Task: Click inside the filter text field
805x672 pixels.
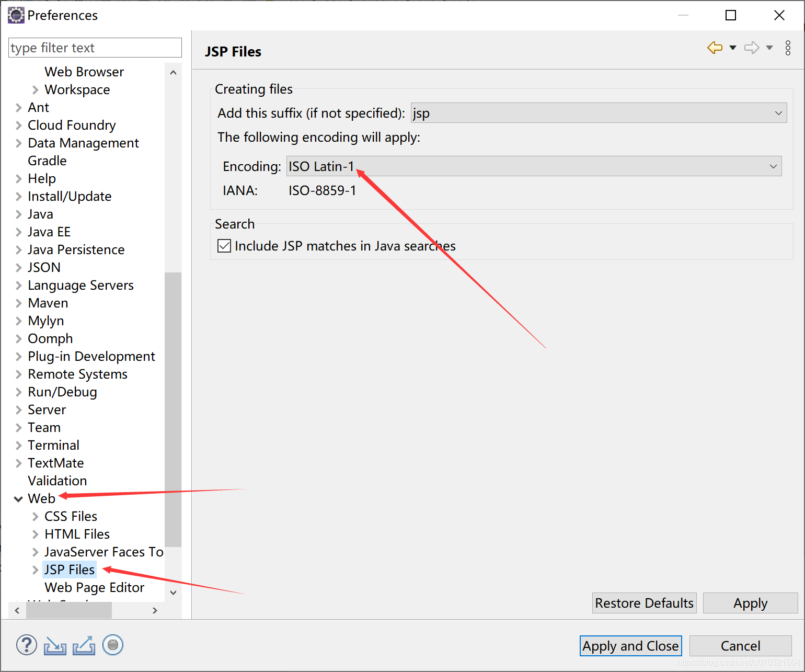Action: pyautogui.click(x=94, y=48)
